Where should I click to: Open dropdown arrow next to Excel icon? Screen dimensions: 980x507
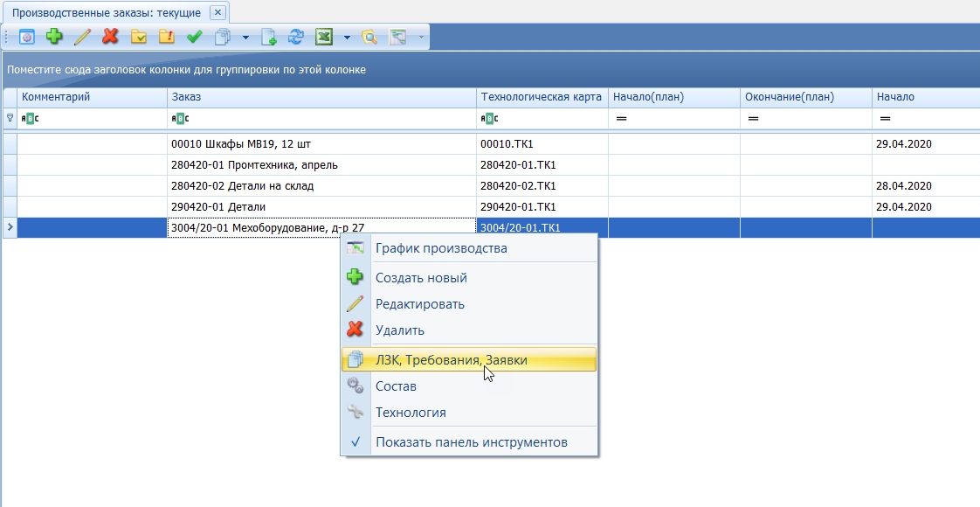point(347,38)
